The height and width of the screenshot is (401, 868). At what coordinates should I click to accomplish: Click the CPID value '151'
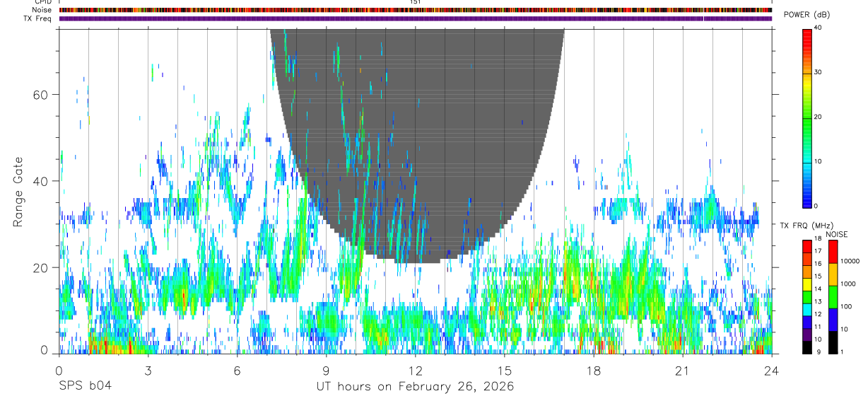pyautogui.click(x=415, y=2)
